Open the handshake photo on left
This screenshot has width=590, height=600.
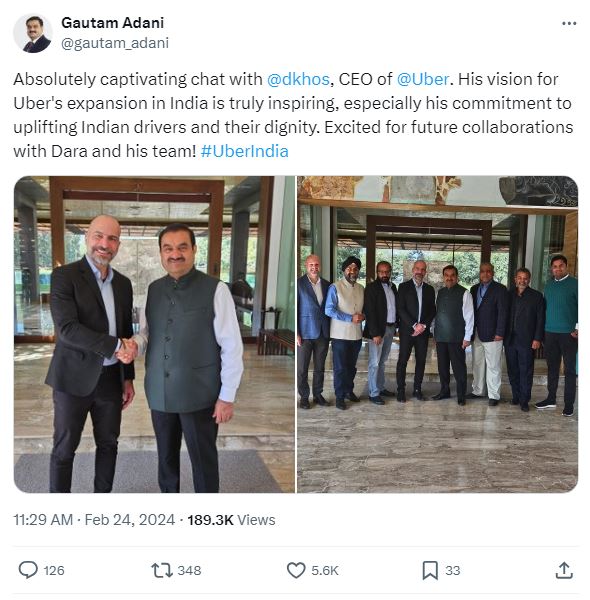(154, 334)
